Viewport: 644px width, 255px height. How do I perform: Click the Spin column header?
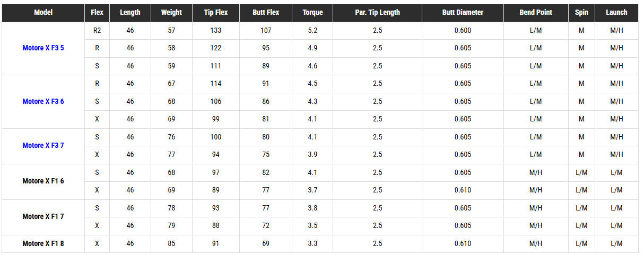tap(581, 12)
